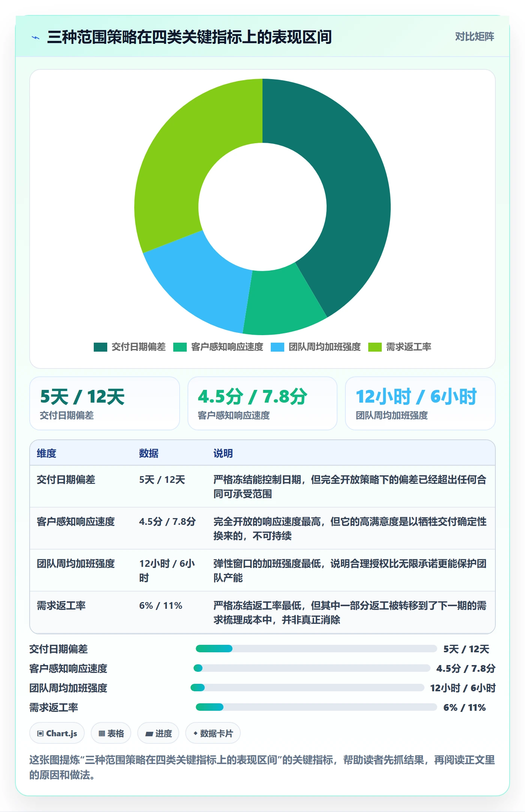
Task: Click the 数据卡片 tag chip
Action: pos(213,733)
